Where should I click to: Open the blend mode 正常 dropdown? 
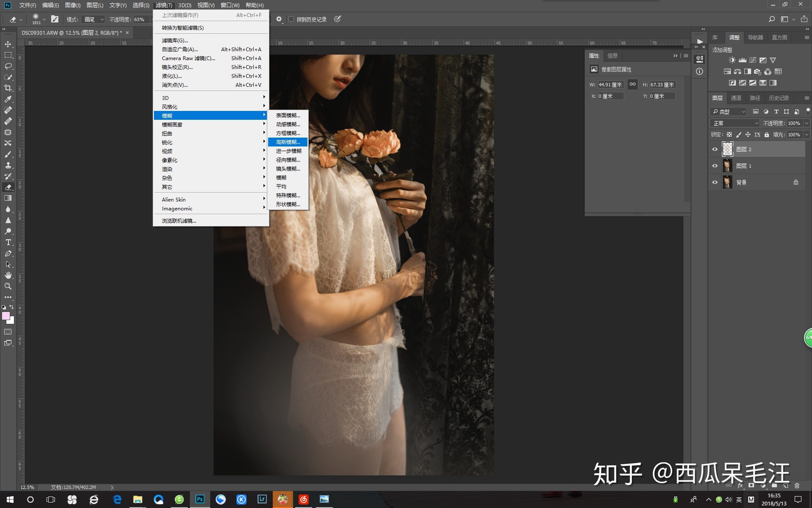click(735, 123)
